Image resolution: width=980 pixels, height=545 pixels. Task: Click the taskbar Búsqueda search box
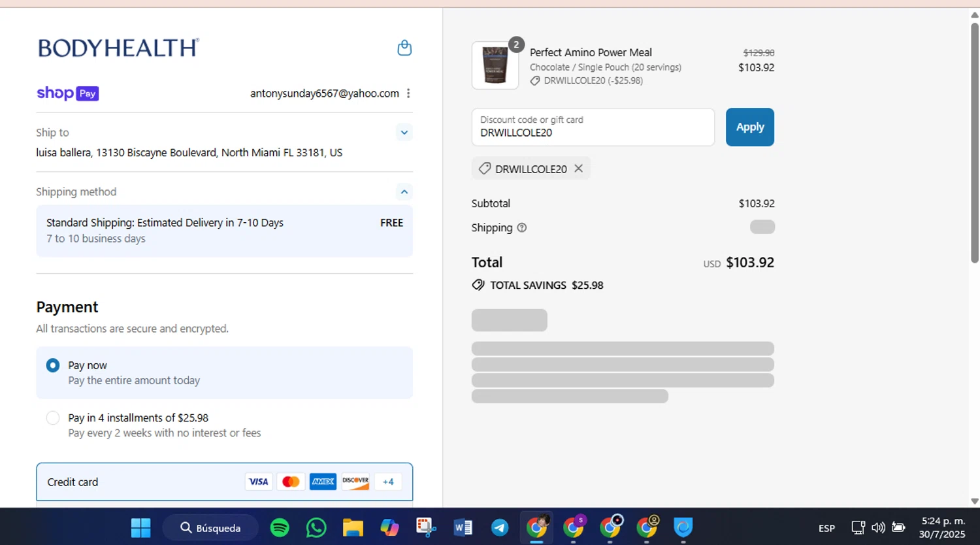point(210,527)
